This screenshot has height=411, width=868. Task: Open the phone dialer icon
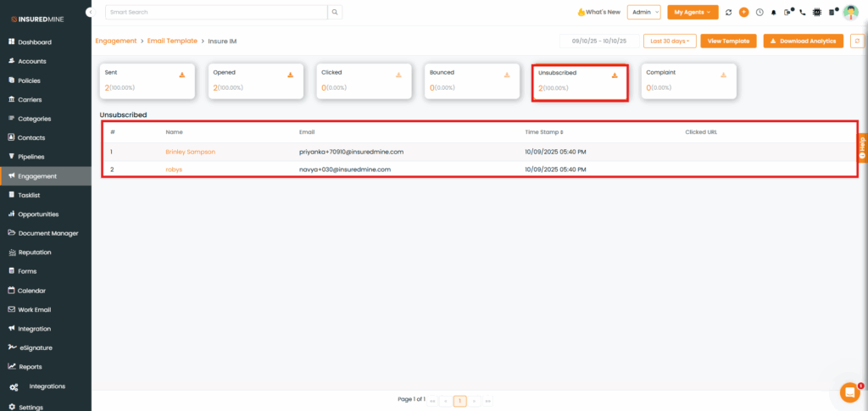[x=803, y=13]
